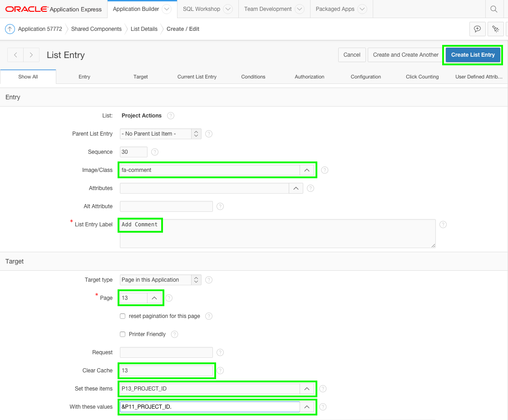Click Cancel to discard changes

[352, 54]
